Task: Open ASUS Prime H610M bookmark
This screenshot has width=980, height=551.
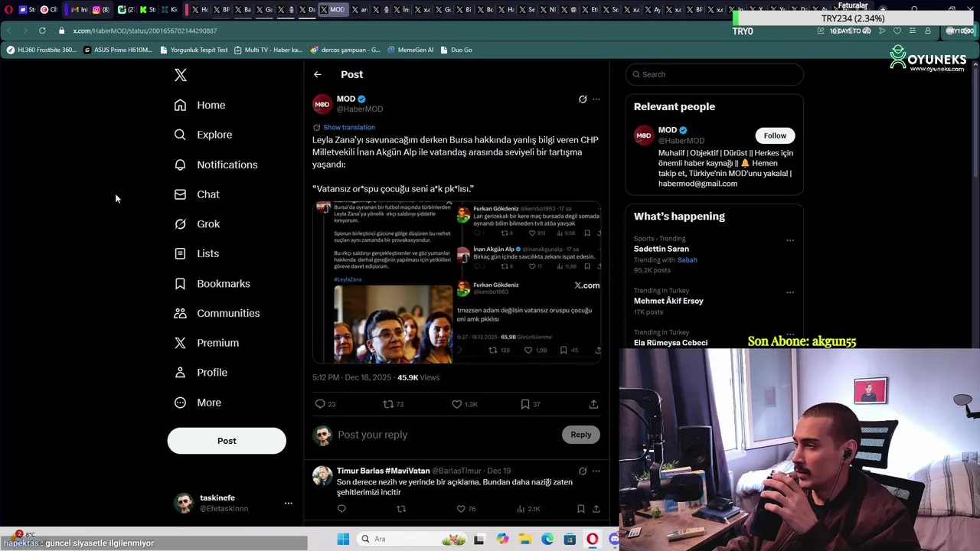Action: pos(118,50)
